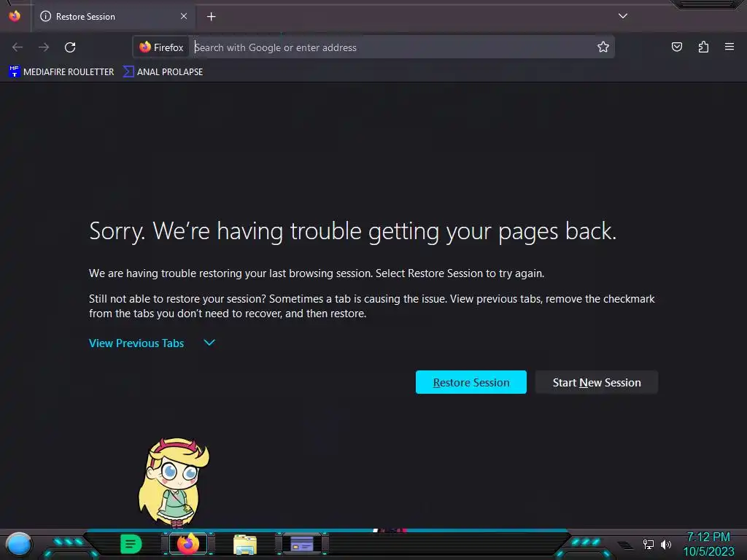Open the second bookmark with the sigma icon
The height and width of the screenshot is (560, 747).
[163, 72]
